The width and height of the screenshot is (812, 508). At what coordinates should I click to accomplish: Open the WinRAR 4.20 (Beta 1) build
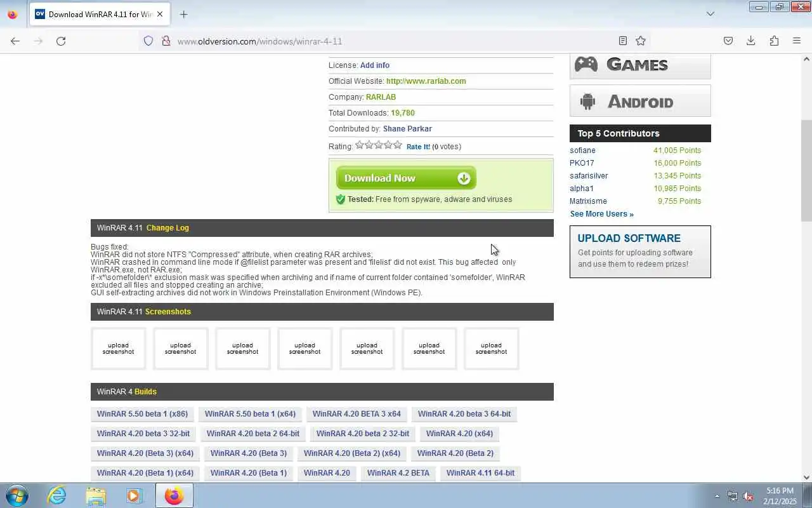coord(249,473)
